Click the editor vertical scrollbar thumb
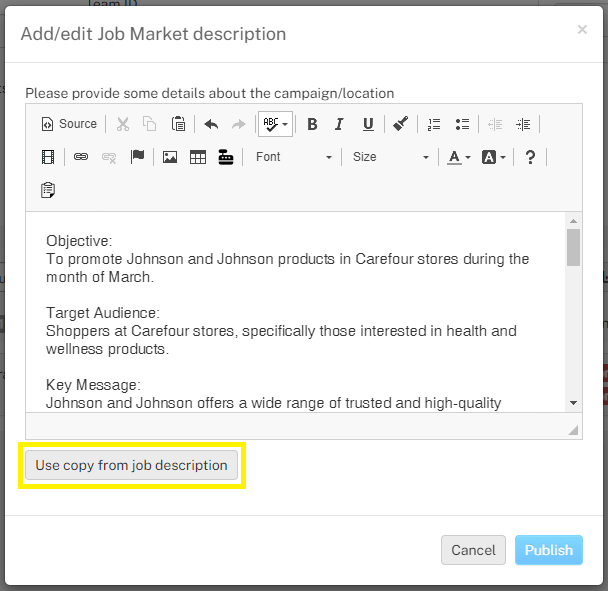The image size is (608, 591). tap(573, 247)
